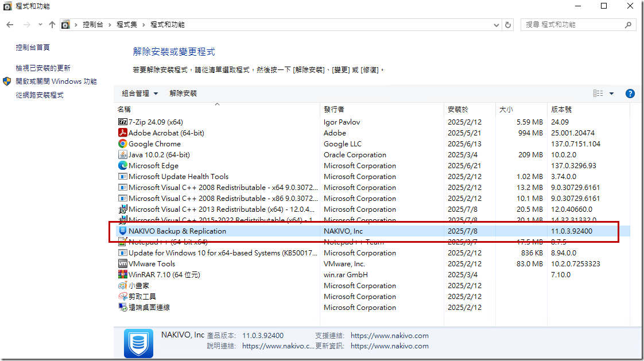Click the 836 KB size value
644x361 pixels.
tap(532, 253)
